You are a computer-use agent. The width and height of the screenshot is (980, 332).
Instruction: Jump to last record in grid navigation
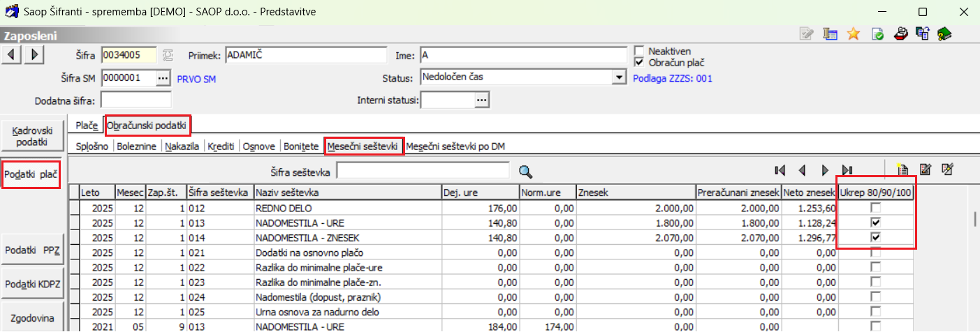[847, 170]
